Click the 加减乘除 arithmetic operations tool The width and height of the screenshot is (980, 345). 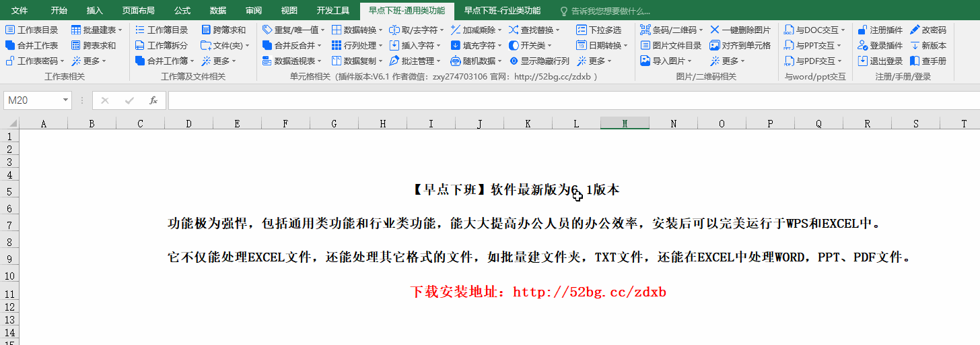pyautogui.click(x=477, y=30)
